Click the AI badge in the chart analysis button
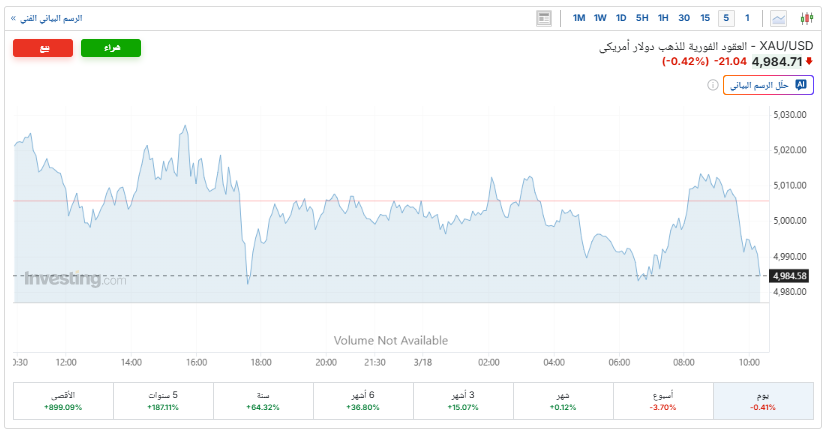The image size is (827, 433). (x=799, y=86)
